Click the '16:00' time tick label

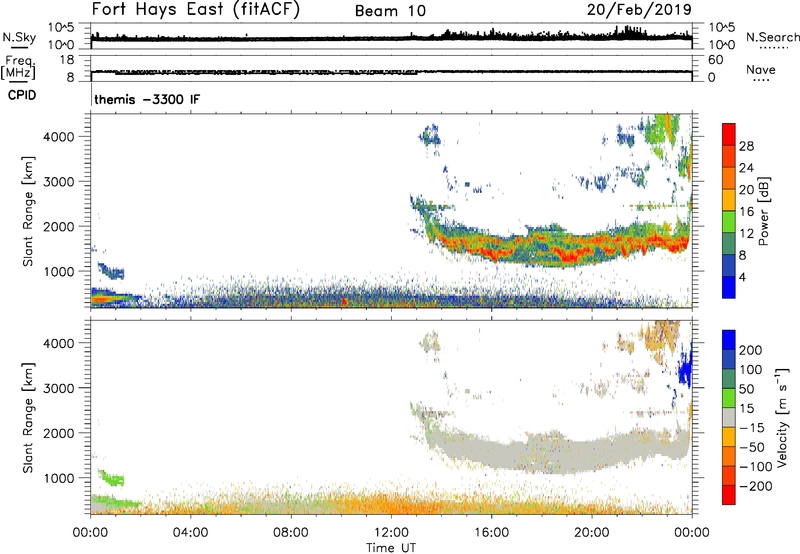(x=491, y=533)
